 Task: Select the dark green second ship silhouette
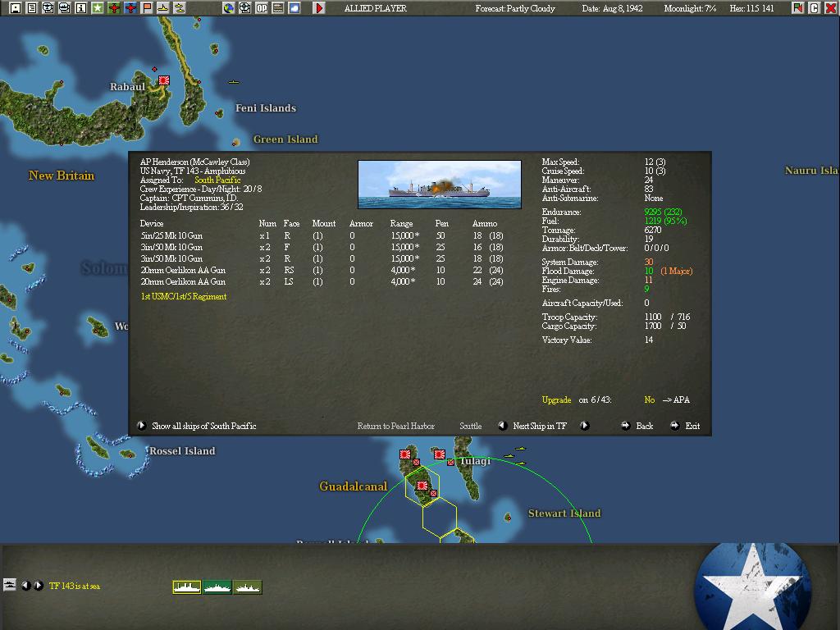point(217,587)
